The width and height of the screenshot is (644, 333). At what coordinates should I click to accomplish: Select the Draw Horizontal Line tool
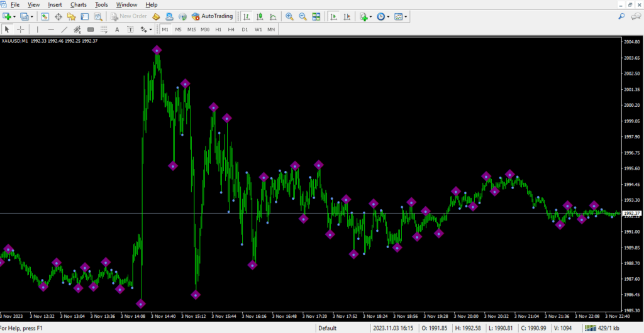point(51,29)
